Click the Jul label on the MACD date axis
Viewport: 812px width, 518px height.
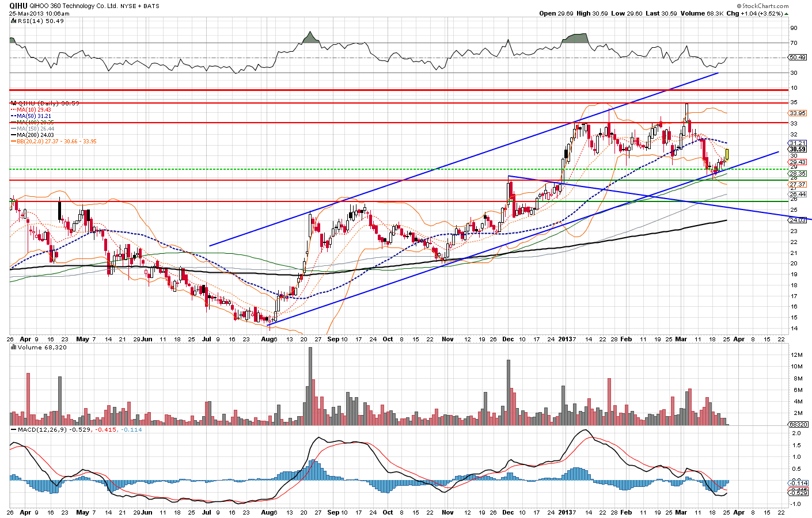[x=207, y=512]
